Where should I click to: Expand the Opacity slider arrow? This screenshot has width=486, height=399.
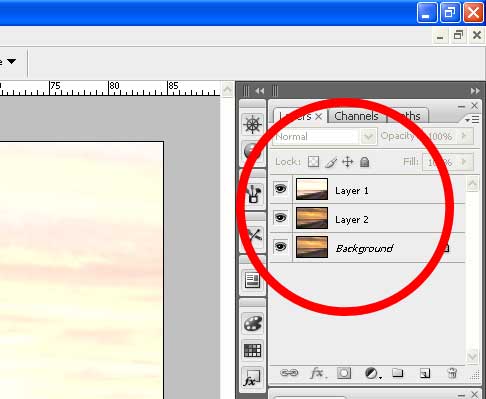tap(464, 136)
